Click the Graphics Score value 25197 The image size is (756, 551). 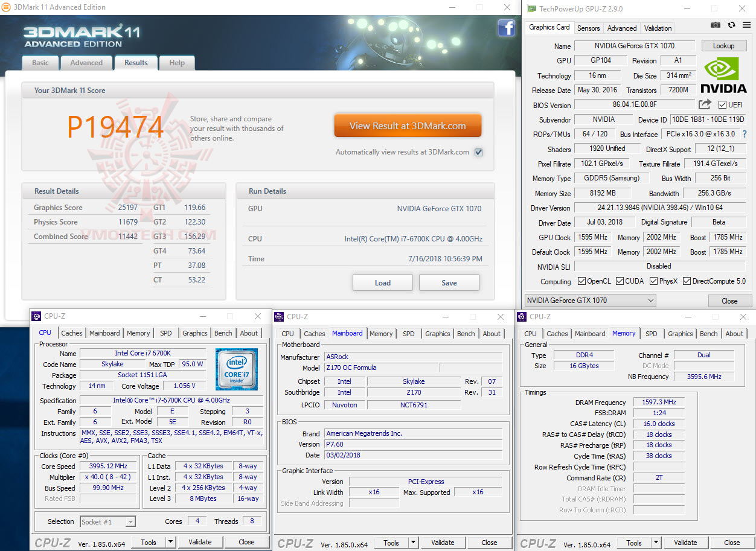click(128, 208)
